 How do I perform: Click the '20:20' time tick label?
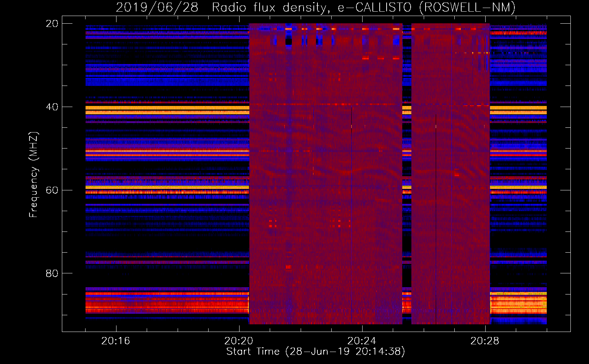238,341
